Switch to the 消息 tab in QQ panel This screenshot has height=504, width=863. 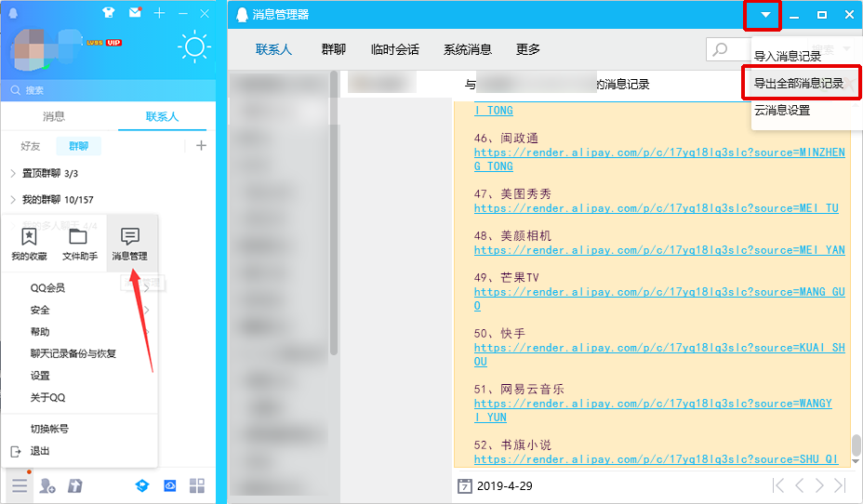[x=54, y=116]
